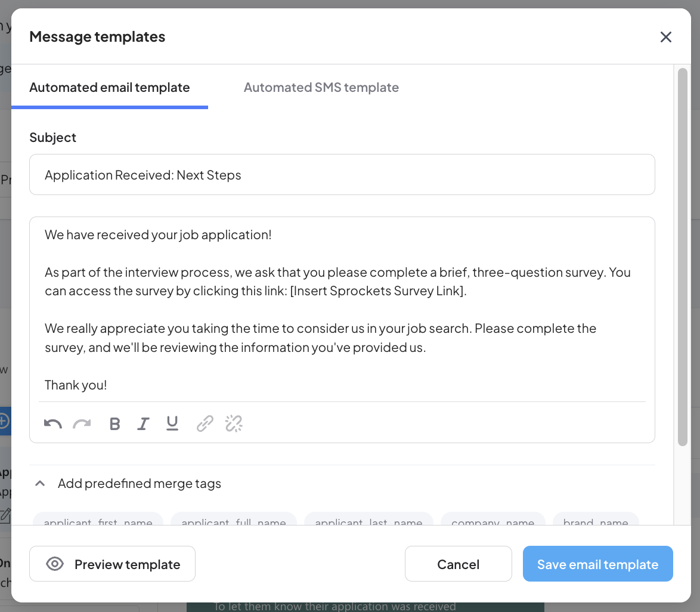Insert the applicant_first_name merge tag
This screenshot has width=700, height=612.
[97, 521]
